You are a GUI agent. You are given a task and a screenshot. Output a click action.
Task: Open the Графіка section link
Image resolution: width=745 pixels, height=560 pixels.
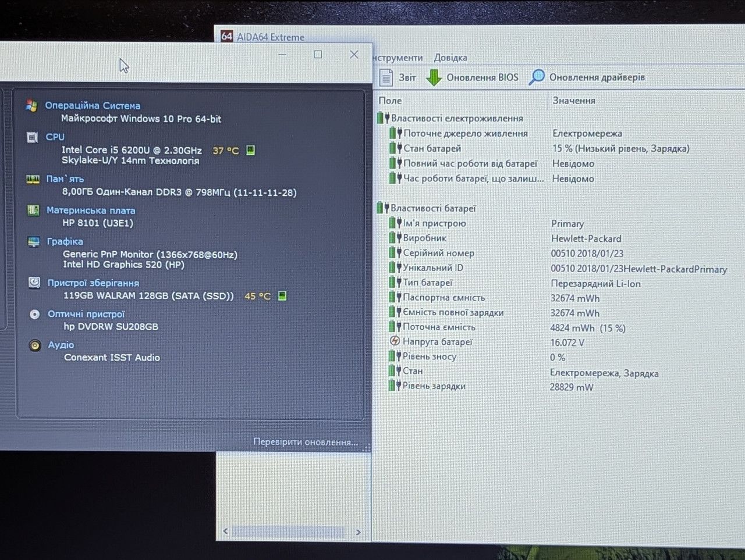pos(65,241)
